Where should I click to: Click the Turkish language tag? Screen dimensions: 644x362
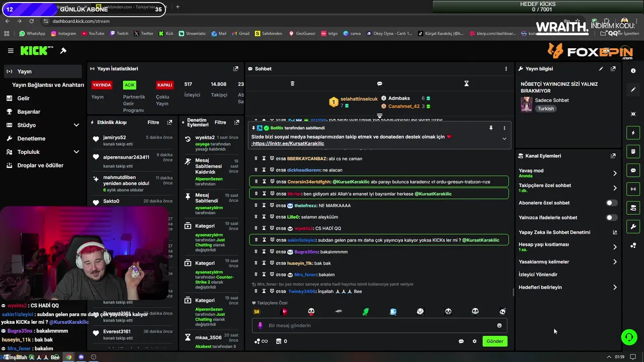click(x=545, y=109)
